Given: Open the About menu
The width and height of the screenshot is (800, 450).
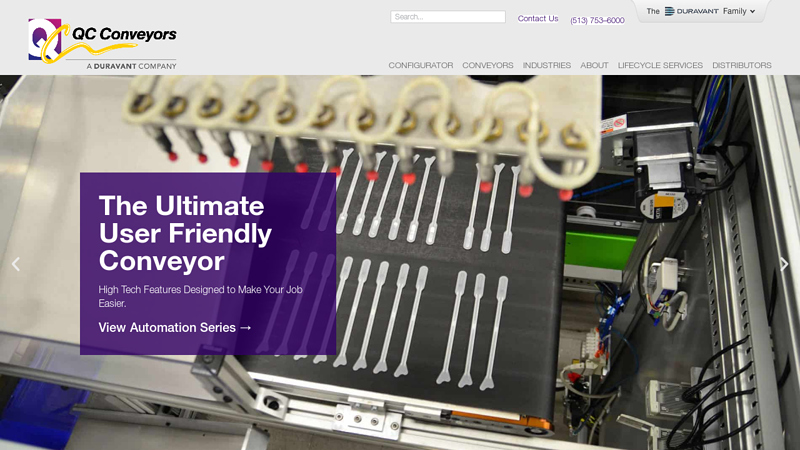Looking at the screenshot, I should pos(594,65).
